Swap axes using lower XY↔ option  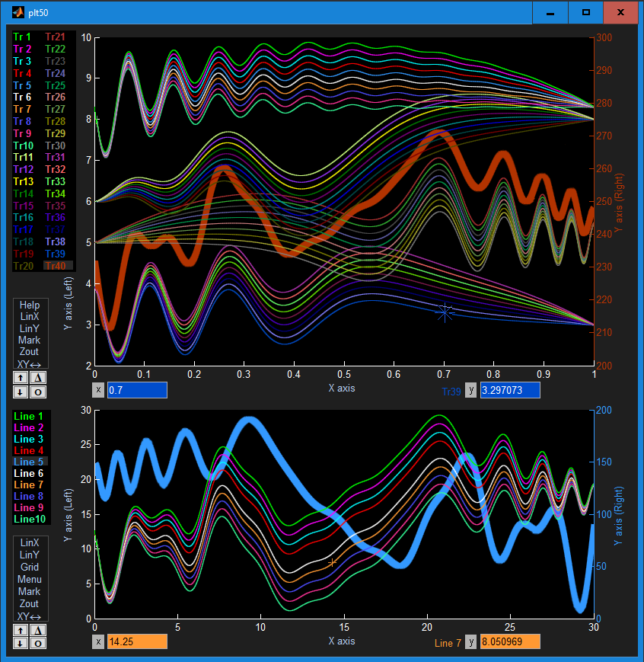click(x=29, y=616)
